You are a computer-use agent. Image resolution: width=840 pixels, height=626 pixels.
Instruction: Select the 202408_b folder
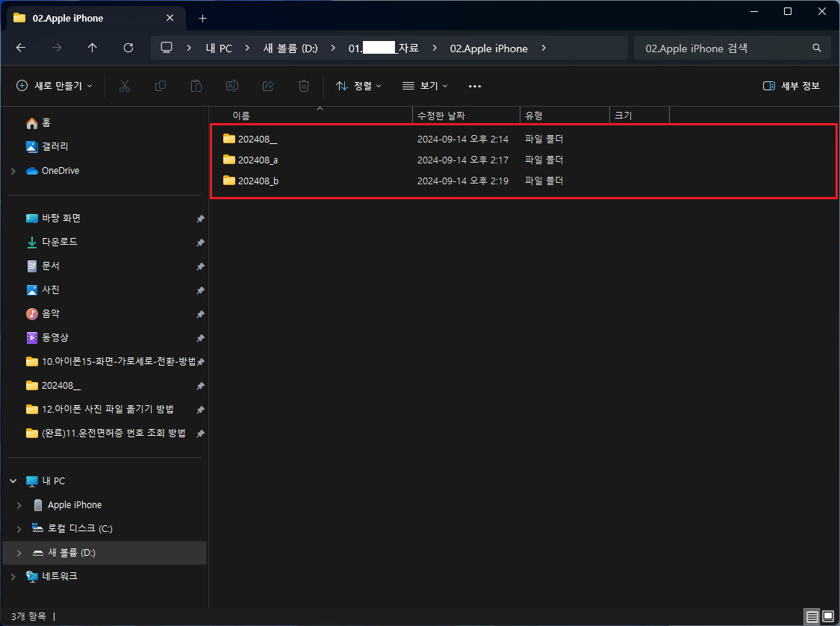pos(258,181)
